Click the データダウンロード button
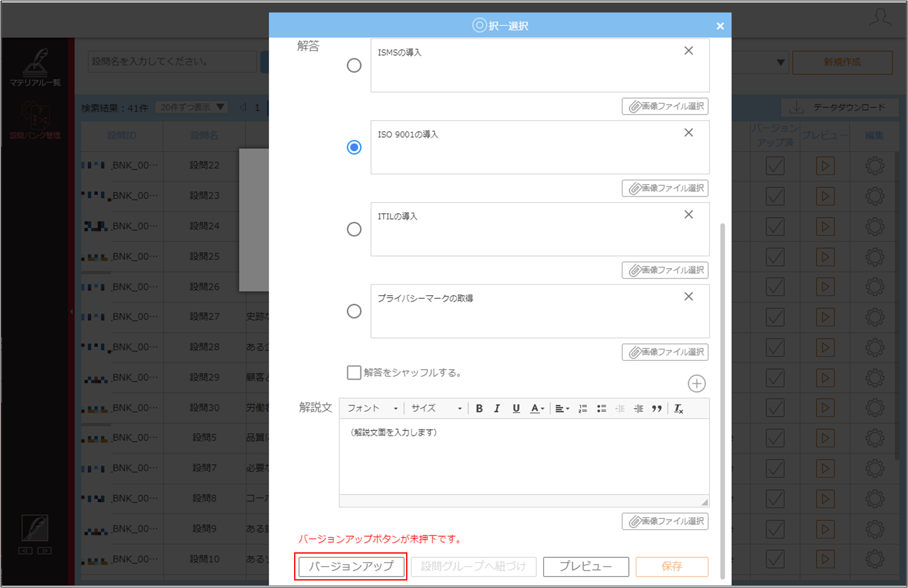 (x=840, y=108)
